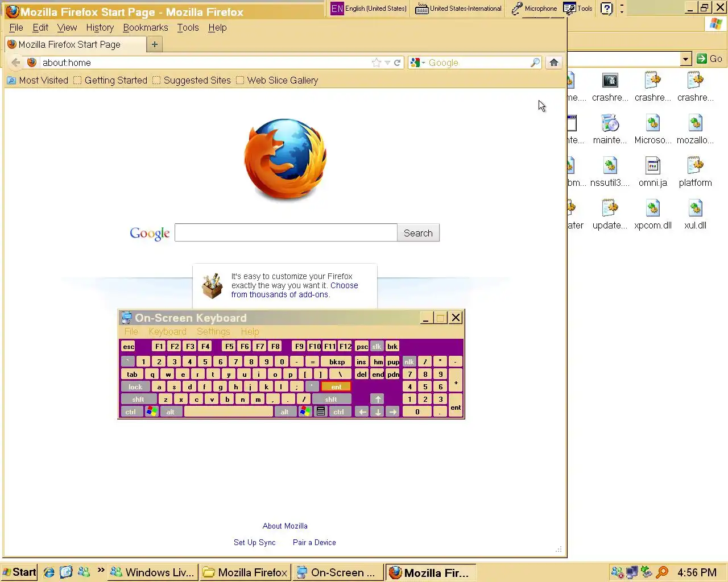Go back with Firefox back arrow
728x582 pixels.
pyautogui.click(x=16, y=63)
